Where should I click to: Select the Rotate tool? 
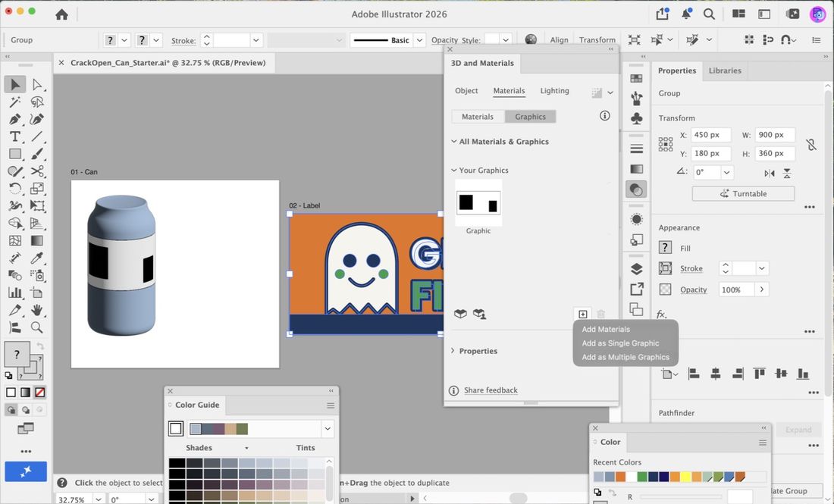pyautogui.click(x=15, y=188)
